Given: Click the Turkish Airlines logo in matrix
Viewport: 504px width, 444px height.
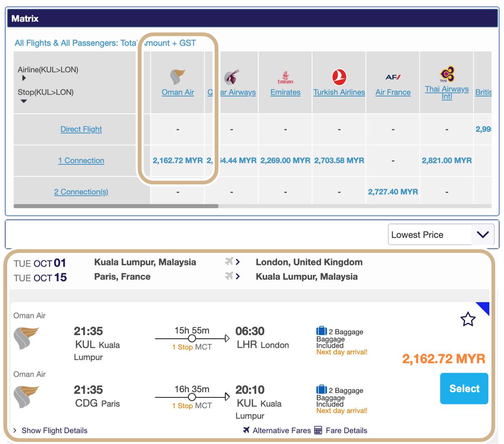Looking at the screenshot, I should [339, 77].
